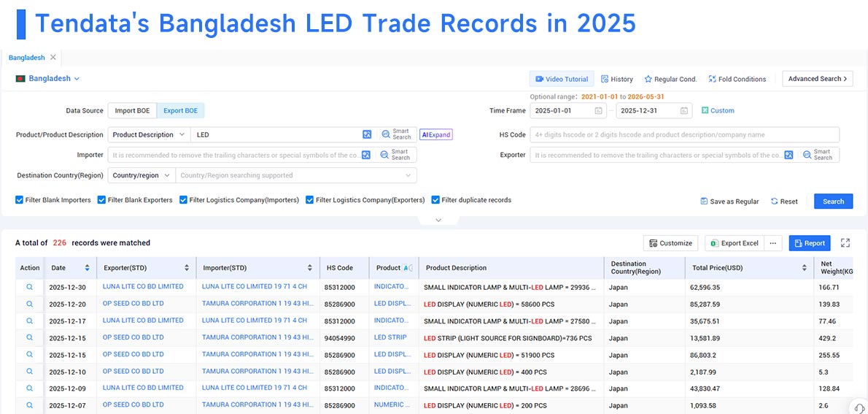Click the fullscreen expand icon
The height and width of the screenshot is (414, 868).
(x=845, y=243)
